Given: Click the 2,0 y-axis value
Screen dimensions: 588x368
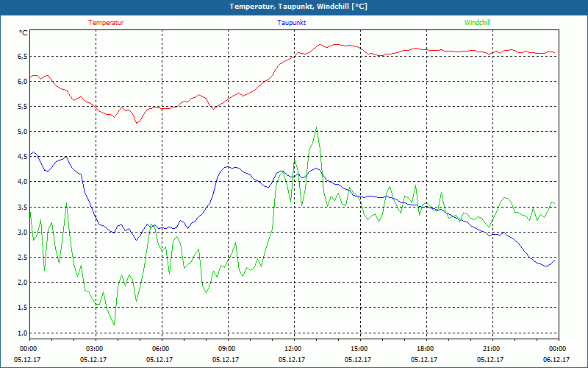Looking at the screenshot, I should [x=23, y=283].
